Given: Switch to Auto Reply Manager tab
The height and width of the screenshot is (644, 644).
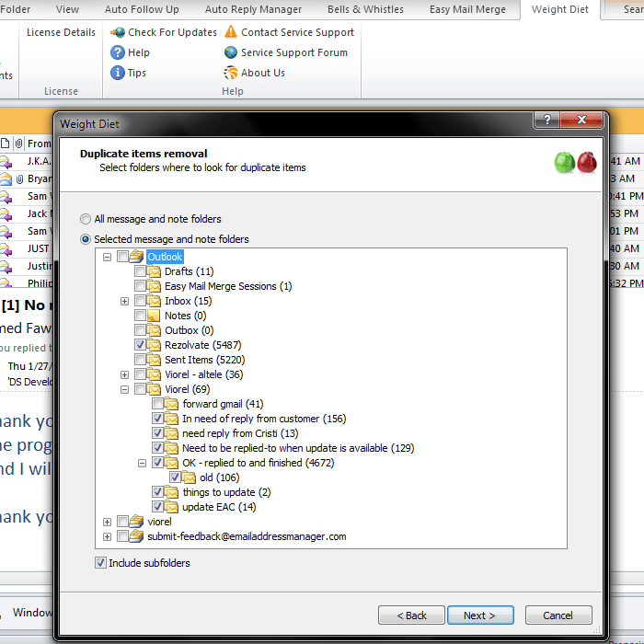Looking at the screenshot, I should (x=253, y=9).
